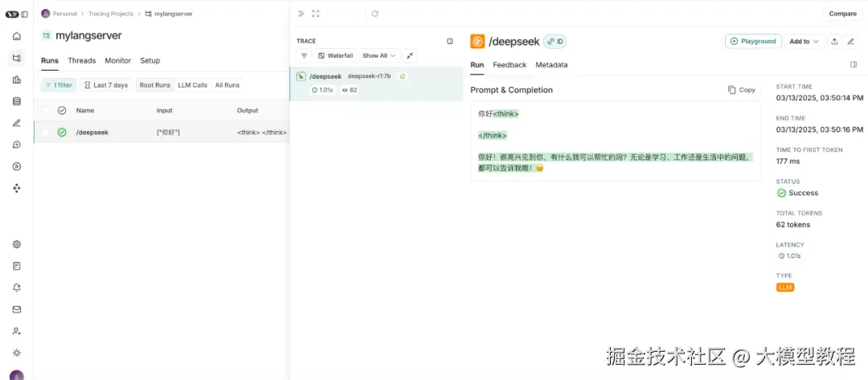868x380 pixels.
Task: Click the Input column header
Action: (165, 110)
